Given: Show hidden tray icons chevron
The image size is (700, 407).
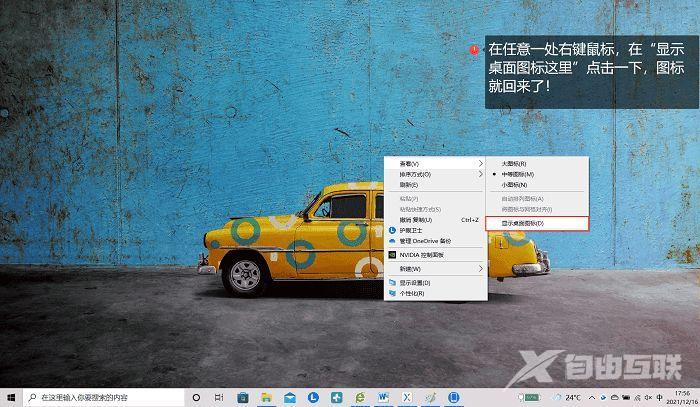Looking at the screenshot, I should [592, 397].
